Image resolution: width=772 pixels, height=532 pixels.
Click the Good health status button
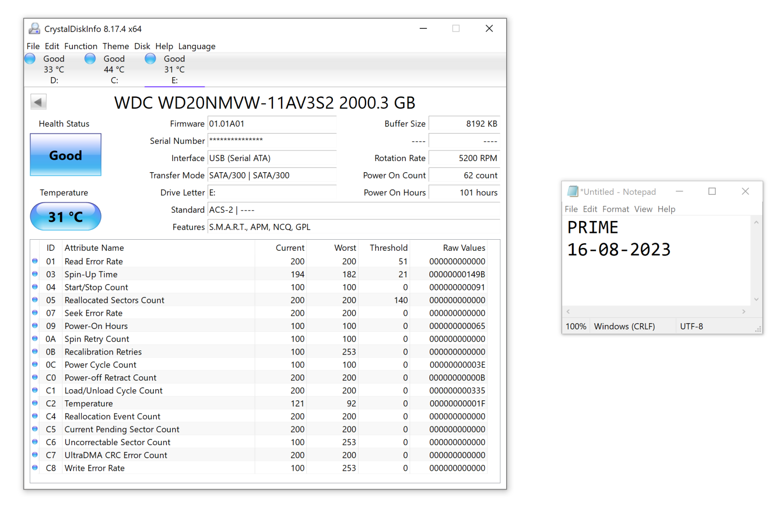[66, 155]
